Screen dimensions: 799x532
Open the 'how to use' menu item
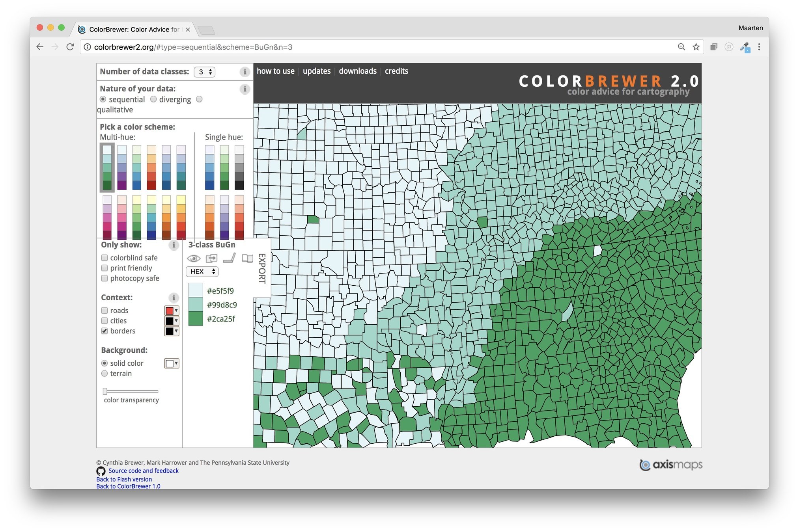(x=275, y=71)
